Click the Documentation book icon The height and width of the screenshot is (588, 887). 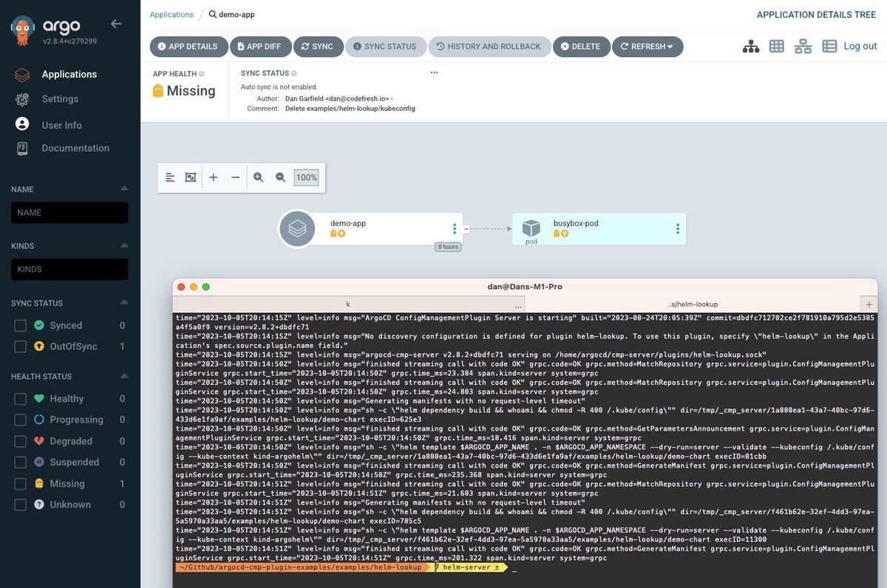(x=22, y=148)
